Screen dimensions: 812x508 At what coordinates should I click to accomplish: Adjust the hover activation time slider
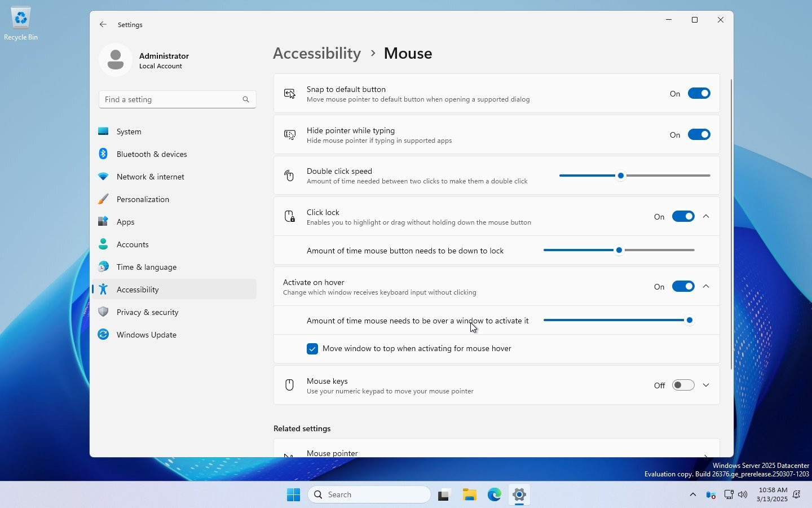[x=619, y=320]
